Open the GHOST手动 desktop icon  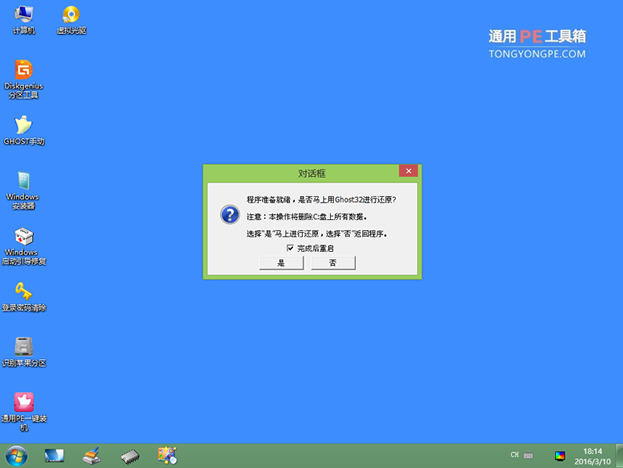[21, 127]
